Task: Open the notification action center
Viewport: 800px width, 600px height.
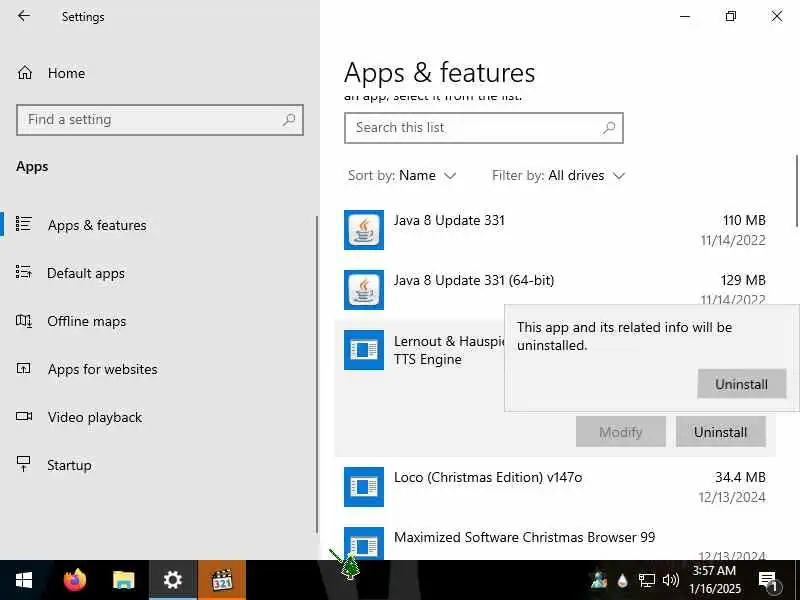Action: (767, 581)
